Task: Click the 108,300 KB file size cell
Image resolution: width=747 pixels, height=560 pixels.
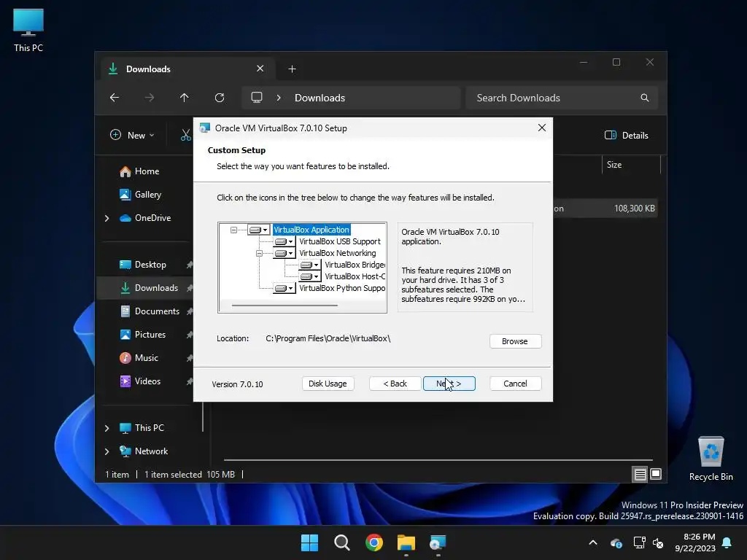Action: point(634,209)
